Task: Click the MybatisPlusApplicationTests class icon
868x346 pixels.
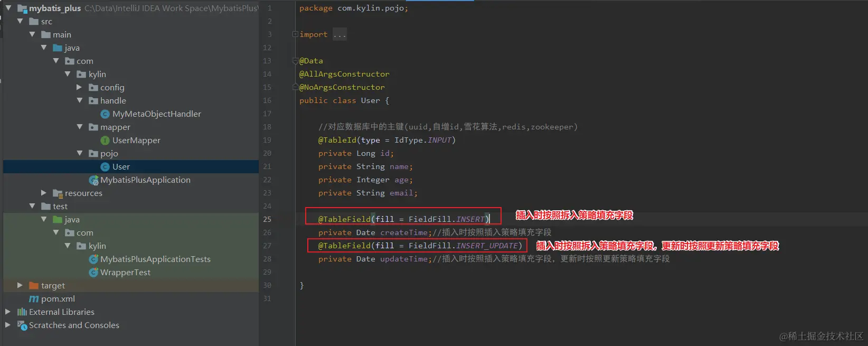Action: click(93, 259)
